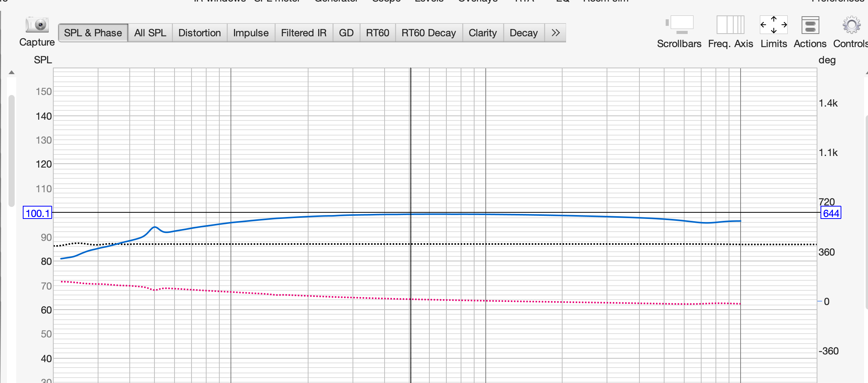The height and width of the screenshot is (383, 868).
Task: Go to the Impulse tab
Action: point(251,33)
